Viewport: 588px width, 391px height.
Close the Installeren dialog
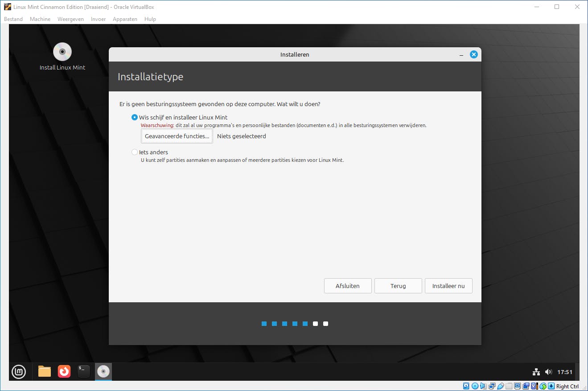click(x=474, y=54)
